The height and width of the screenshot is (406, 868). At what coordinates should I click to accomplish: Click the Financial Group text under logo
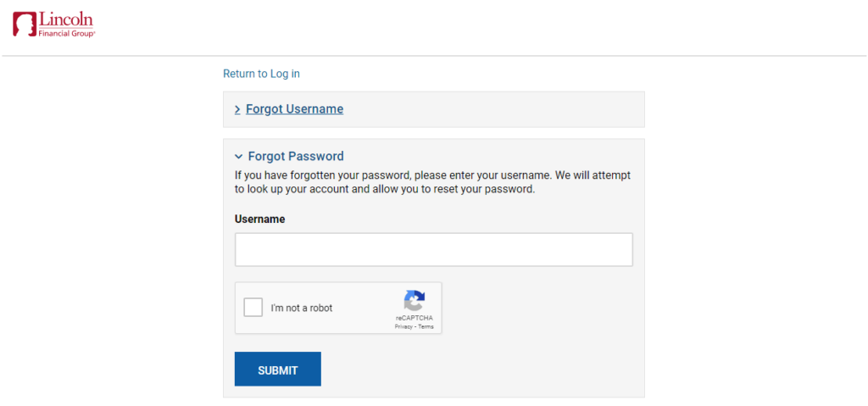click(67, 33)
